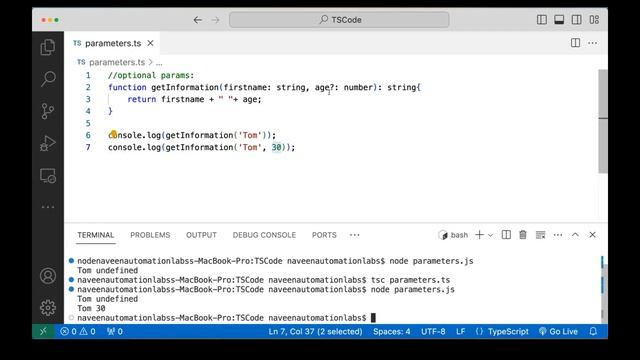Click the editor vertical scrollbar
Screen dimensions: 640x360
pyautogui.click(x=603, y=121)
